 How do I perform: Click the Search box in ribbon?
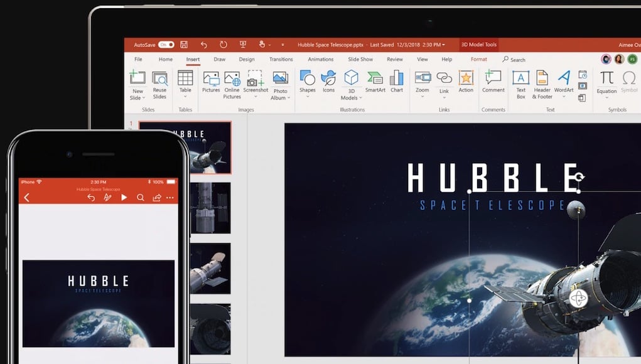click(514, 60)
